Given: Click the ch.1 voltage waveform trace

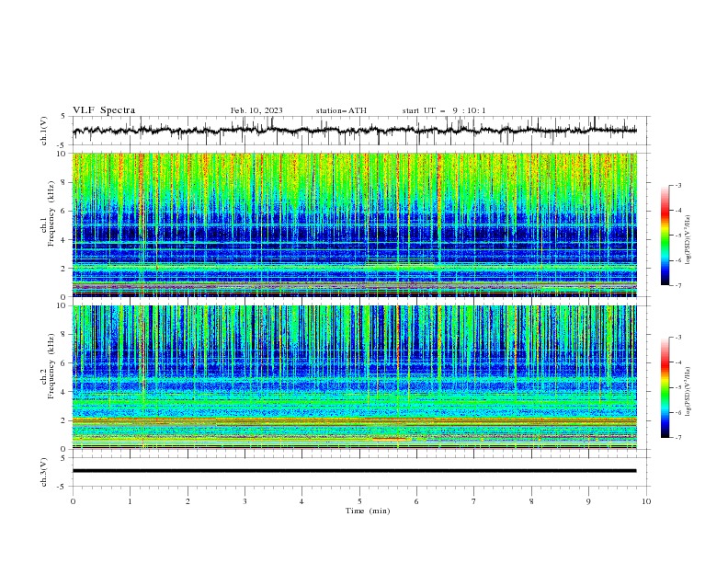Looking at the screenshot, I should [355, 131].
